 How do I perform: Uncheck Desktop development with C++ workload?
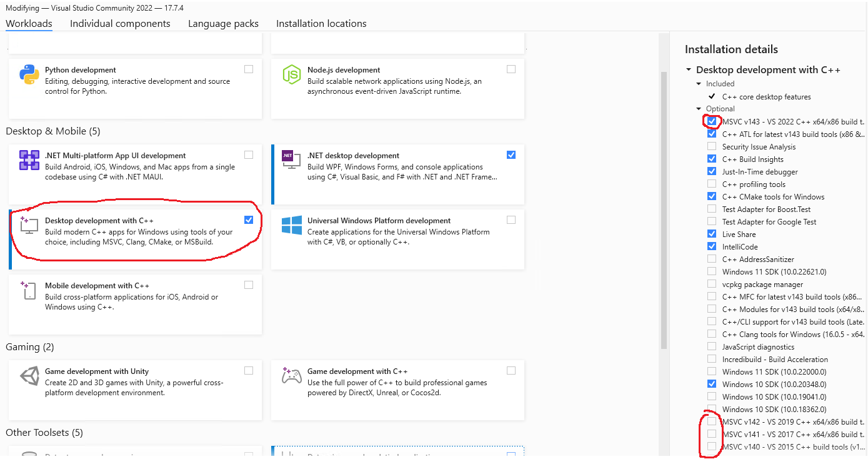(x=249, y=220)
